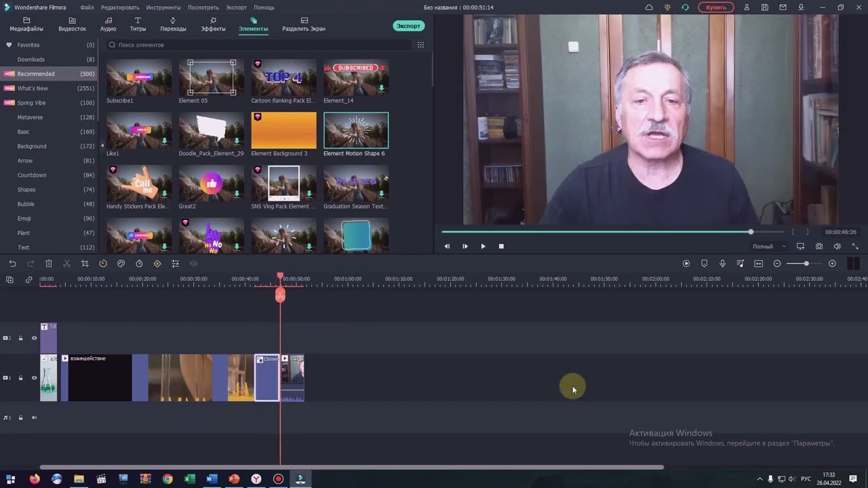This screenshot has height=488, width=868.
Task: Lock audio track 1
Action: 20,418
